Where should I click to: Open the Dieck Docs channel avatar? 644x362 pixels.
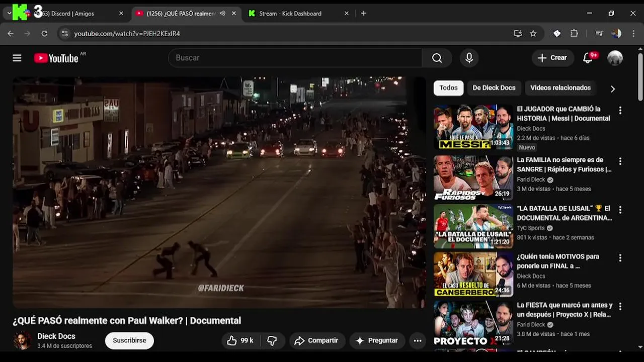[22, 340]
